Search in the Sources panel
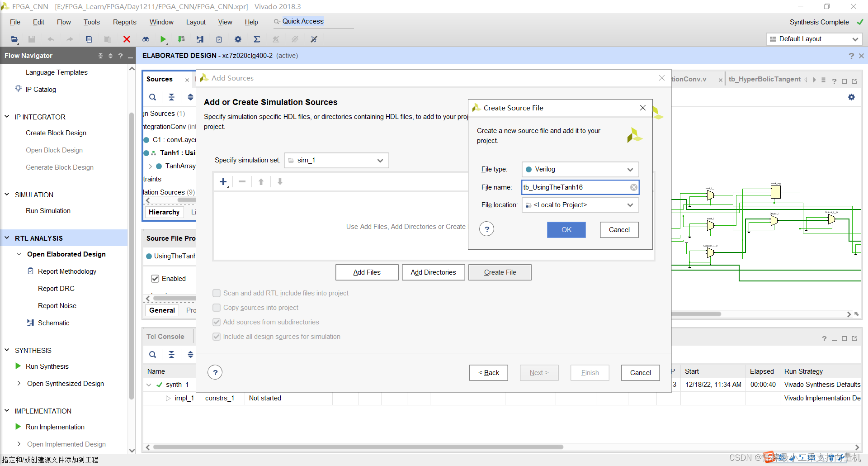 (x=153, y=97)
